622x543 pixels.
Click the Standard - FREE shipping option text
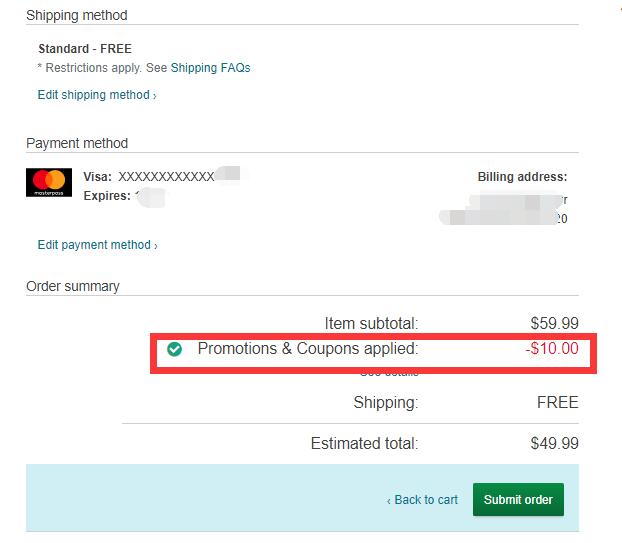click(x=85, y=49)
